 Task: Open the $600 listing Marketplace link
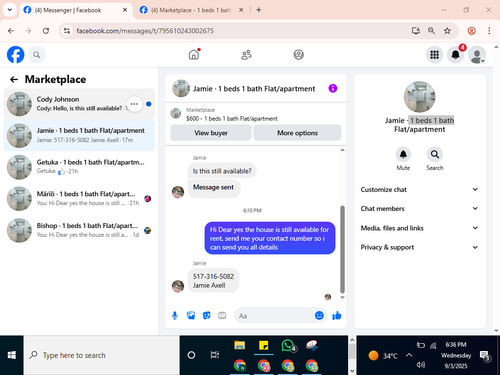232,119
